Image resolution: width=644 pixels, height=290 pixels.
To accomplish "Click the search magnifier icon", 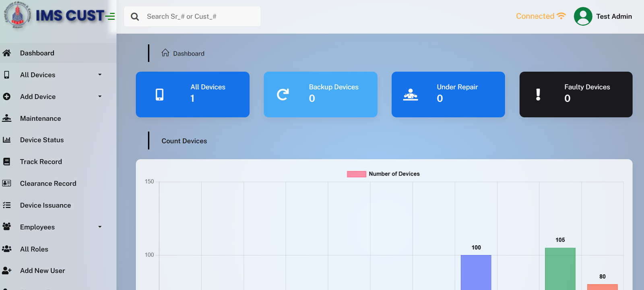I will tap(135, 17).
